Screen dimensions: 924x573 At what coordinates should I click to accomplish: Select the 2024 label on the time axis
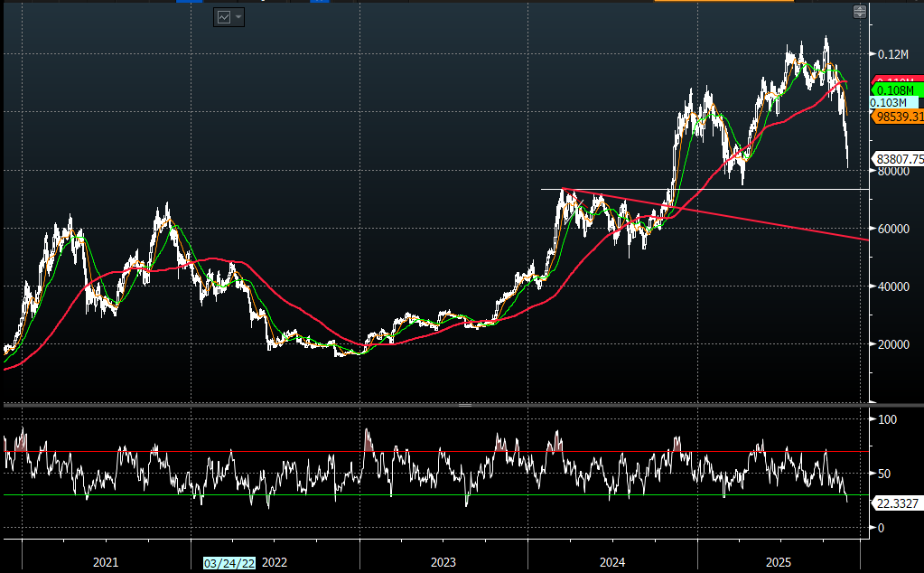pyautogui.click(x=611, y=562)
